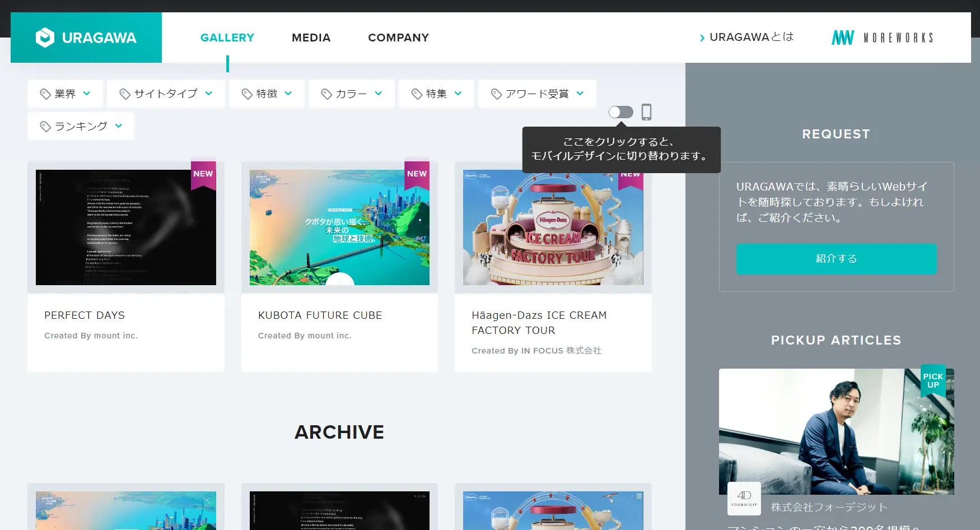
Task: Expand the 業界 filter dropdown
Action: click(65, 94)
